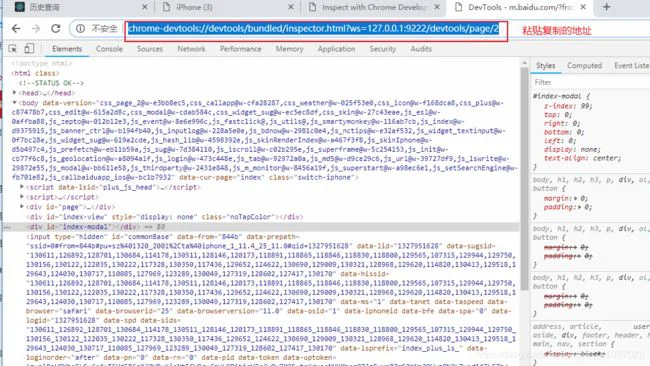Select the Event Listeners sidebar tab
Screen dimensions: 650x366
point(632,65)
